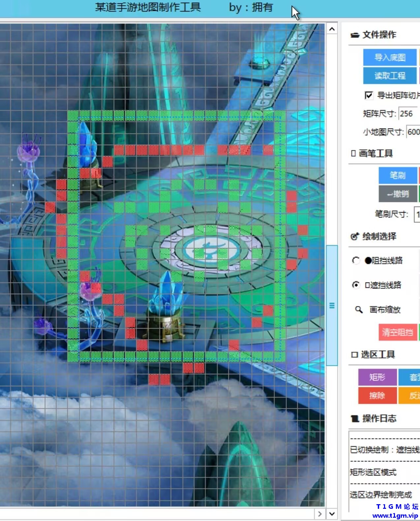This screenshot has height=521, width=420.
Task: Click the 笔刷尺寸 label
Action: 391,214
